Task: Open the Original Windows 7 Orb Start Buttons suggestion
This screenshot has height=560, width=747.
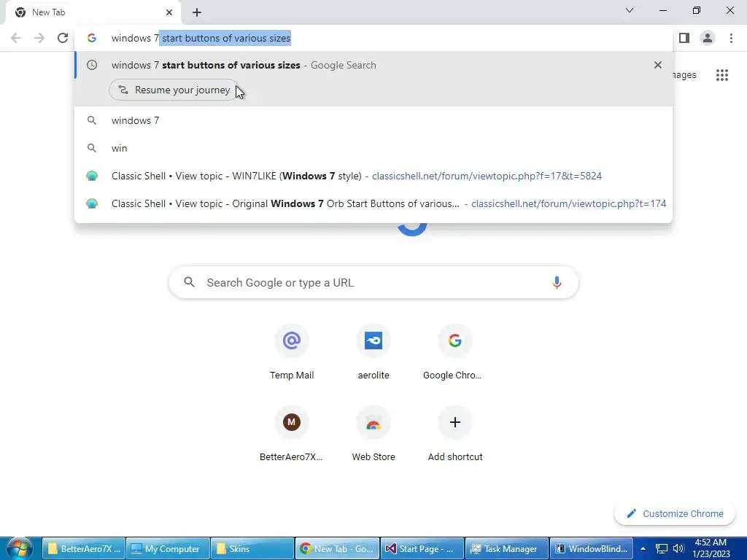Action: pos(373,203)
